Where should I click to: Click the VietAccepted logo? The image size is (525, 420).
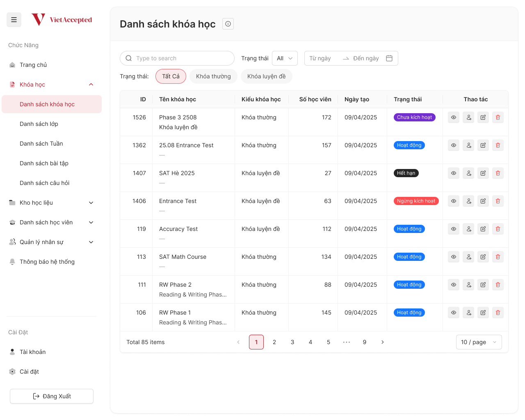click(x=62, y=19)
